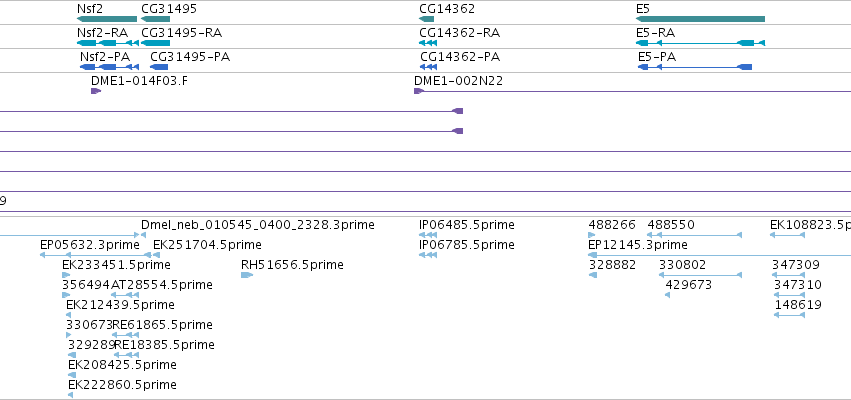
Task: Select the 347310 feature glyph
Action: (x=789, y=295)
